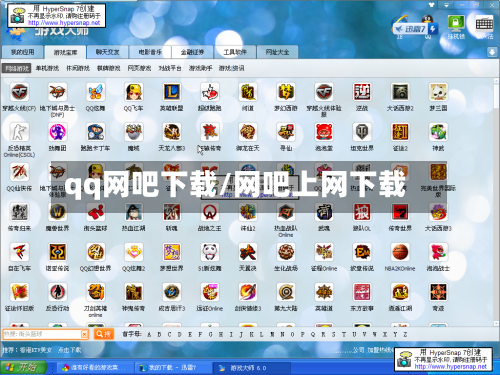Image resolution: width=500 pixels, height=375 pixels.
Task: Filter games by letter M
Action: [272, 334]
